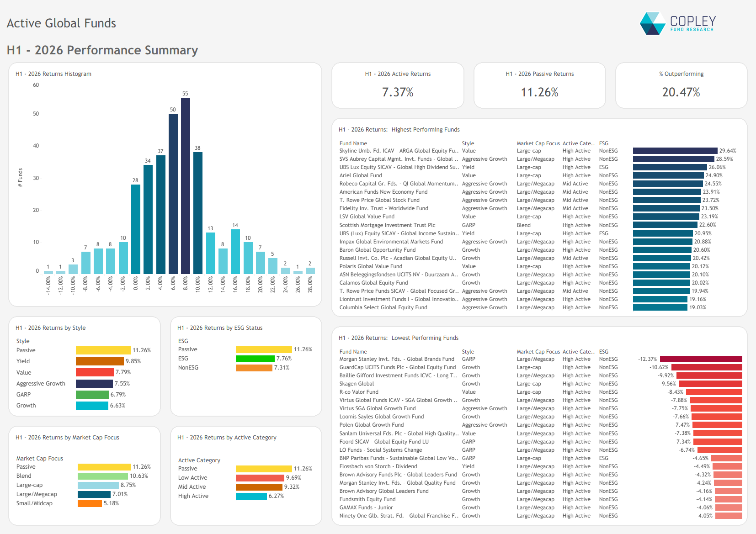Click the Aggressive Growth bar in Returns by Style
Viewport: 756px width, 534px height.
[x=94, y=384]
